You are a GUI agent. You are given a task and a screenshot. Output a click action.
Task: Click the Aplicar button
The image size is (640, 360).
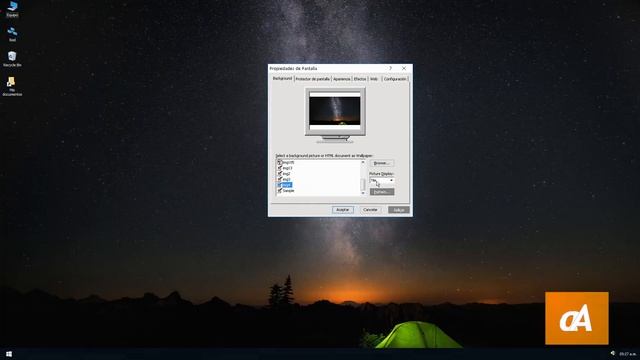398,210
